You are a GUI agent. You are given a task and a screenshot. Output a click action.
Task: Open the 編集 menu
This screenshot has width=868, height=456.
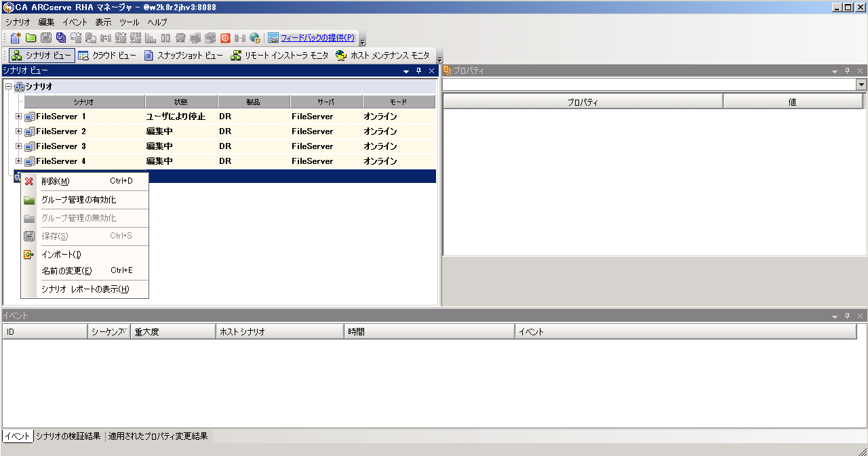tap(46, 22)
